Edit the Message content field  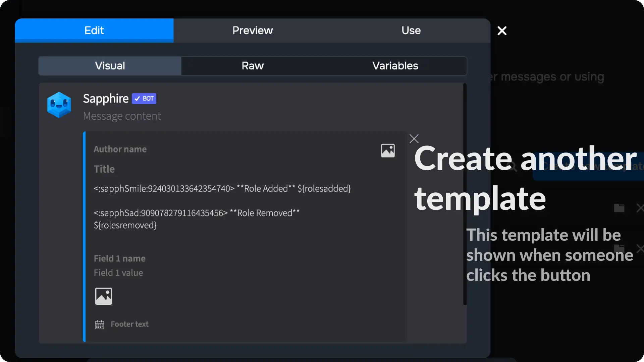pyautogui.click(x=122, y=116)
